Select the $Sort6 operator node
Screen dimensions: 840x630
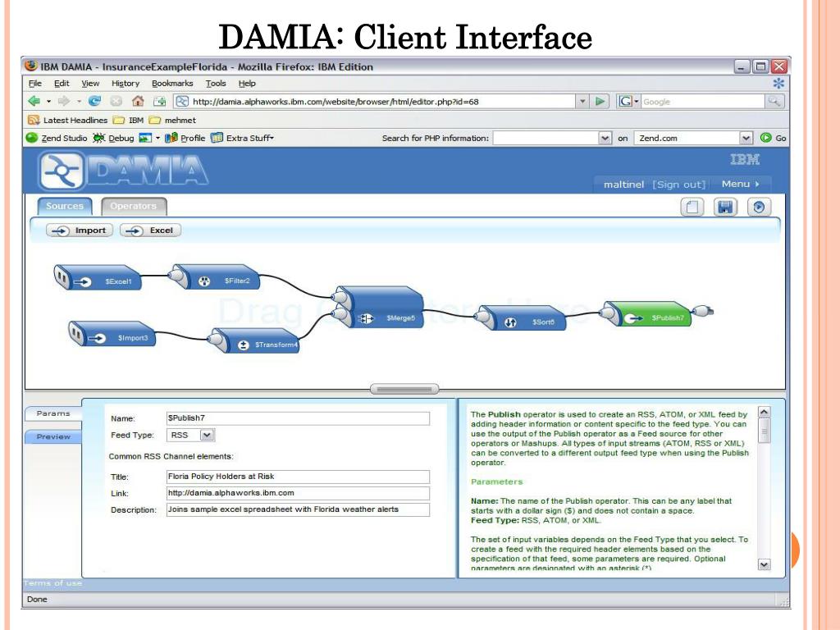pyautogui.click(x=521, y=317)
